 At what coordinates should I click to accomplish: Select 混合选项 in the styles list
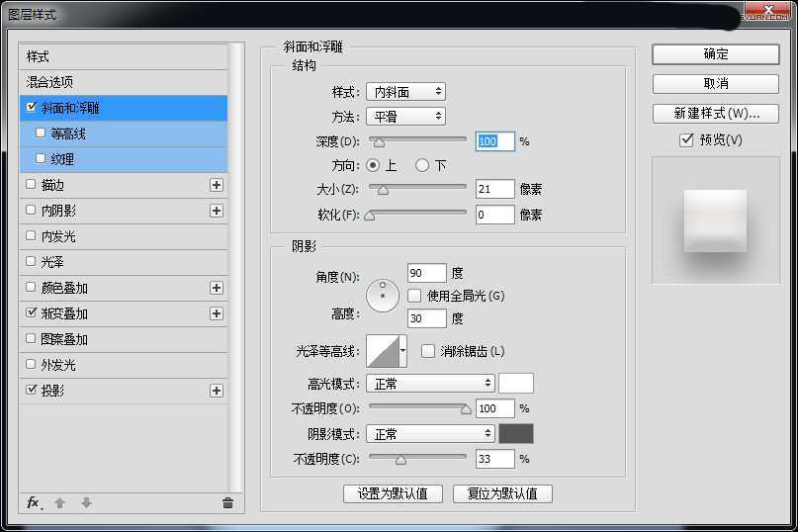(49, 82)
